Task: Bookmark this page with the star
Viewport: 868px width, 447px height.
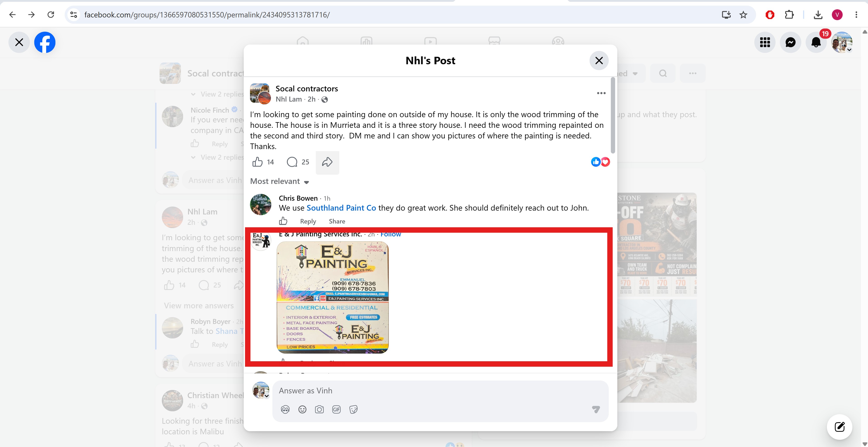Action: tap(743, 15)
